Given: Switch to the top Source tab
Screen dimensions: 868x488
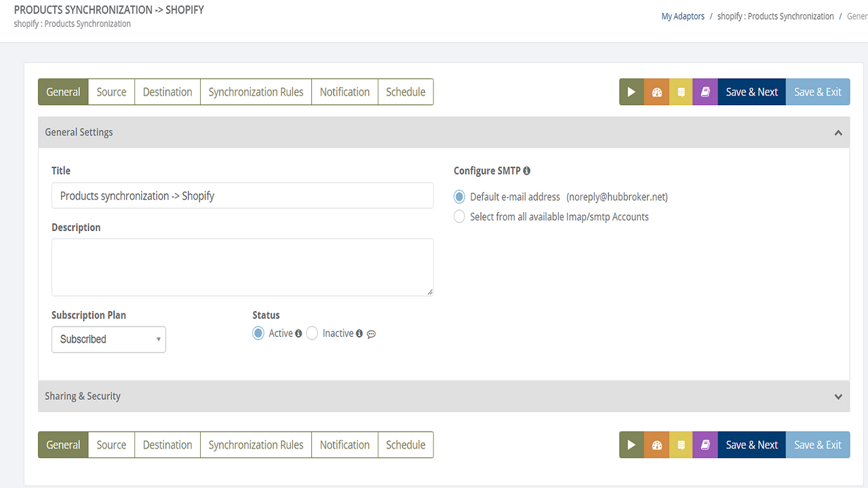Looking at the screenshot, I should (x=111, y=92).
